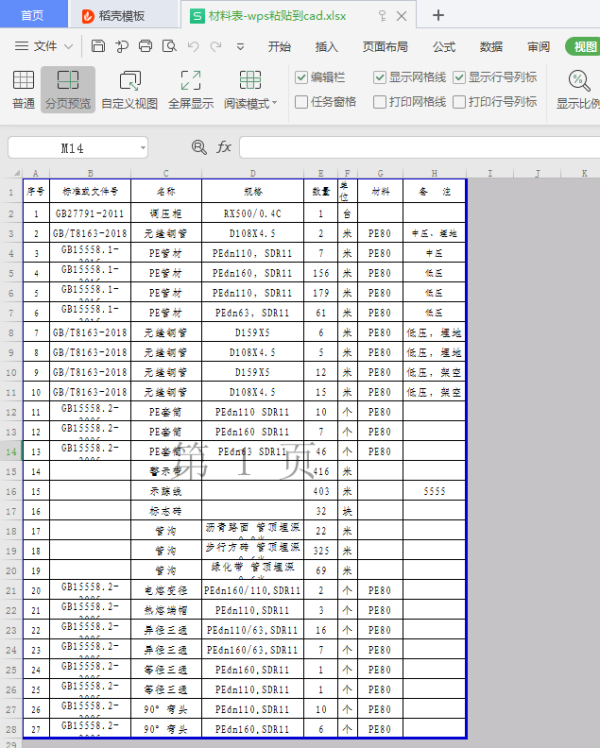
Task: Click the hamburger 文件 menu icon
Action: tap(21, 46)
